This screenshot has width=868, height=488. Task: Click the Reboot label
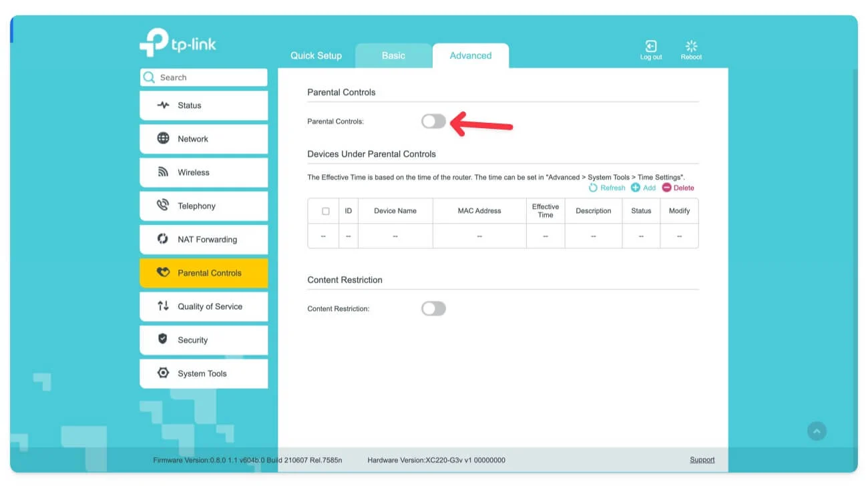tap(691, 57)
